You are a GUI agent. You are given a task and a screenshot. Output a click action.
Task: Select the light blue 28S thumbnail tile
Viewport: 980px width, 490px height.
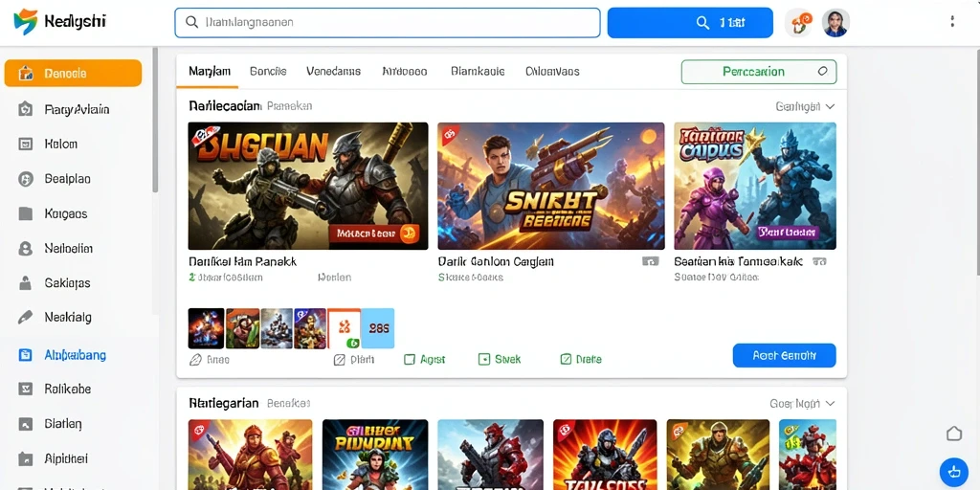(378, 328)
